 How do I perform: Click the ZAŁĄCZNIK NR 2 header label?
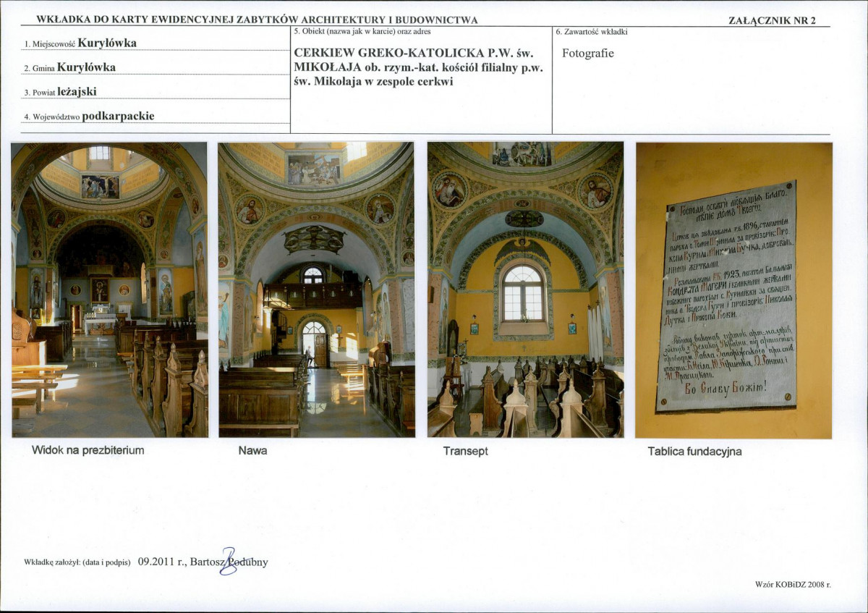click(x=772, y=20)
